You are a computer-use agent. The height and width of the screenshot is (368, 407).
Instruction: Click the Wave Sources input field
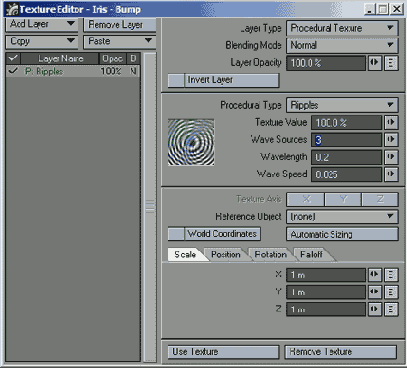[347, 140]
